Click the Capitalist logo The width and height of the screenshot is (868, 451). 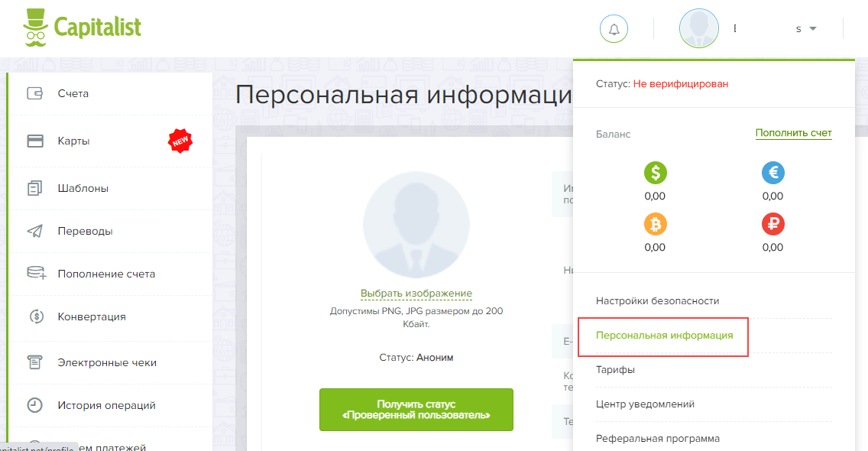tap(83, 28)
